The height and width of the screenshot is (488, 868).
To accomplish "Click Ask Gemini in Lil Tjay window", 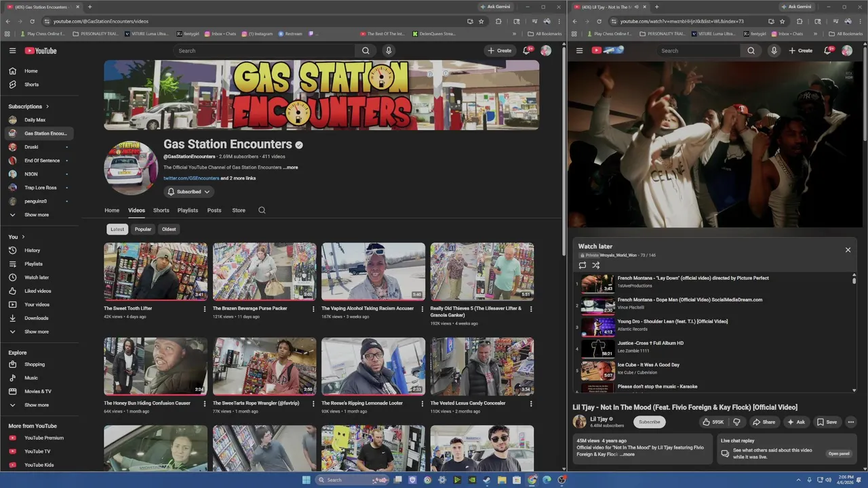I will click(x=795, y=7).
